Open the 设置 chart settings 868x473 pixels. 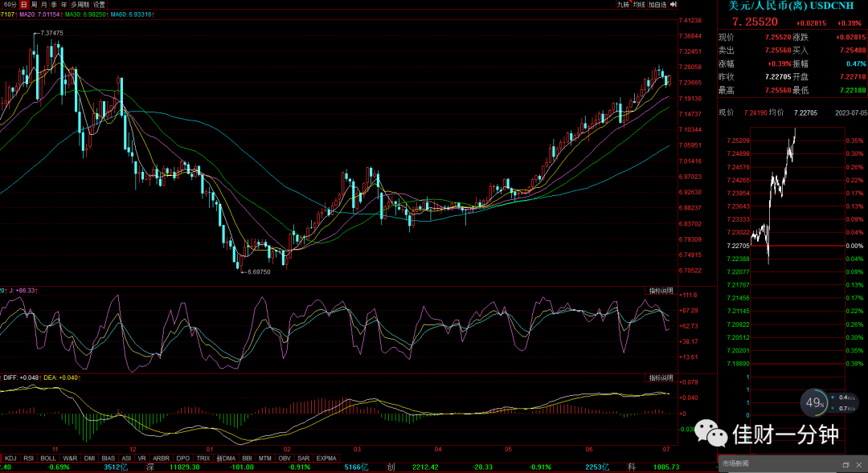[x=99, y=5]
